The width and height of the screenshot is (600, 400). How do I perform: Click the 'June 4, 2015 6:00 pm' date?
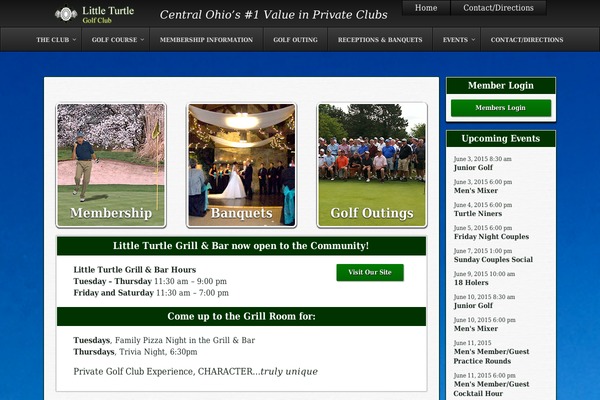coord(483,205)
